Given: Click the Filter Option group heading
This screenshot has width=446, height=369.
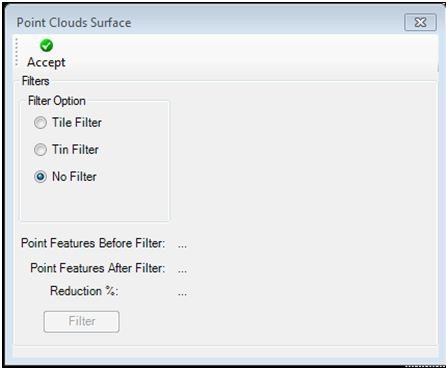Looking at the screenshot, I should point(57,101).
